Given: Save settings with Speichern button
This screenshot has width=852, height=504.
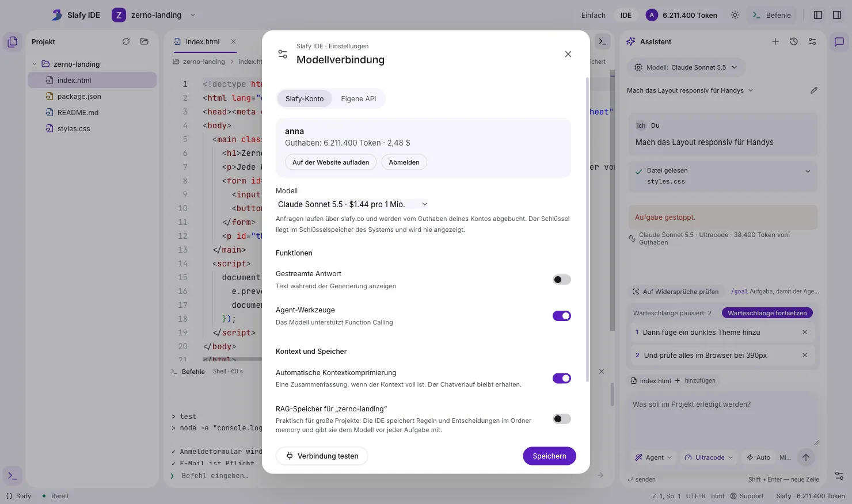Looking at the screenshot, I should click(x=550, y=456).
